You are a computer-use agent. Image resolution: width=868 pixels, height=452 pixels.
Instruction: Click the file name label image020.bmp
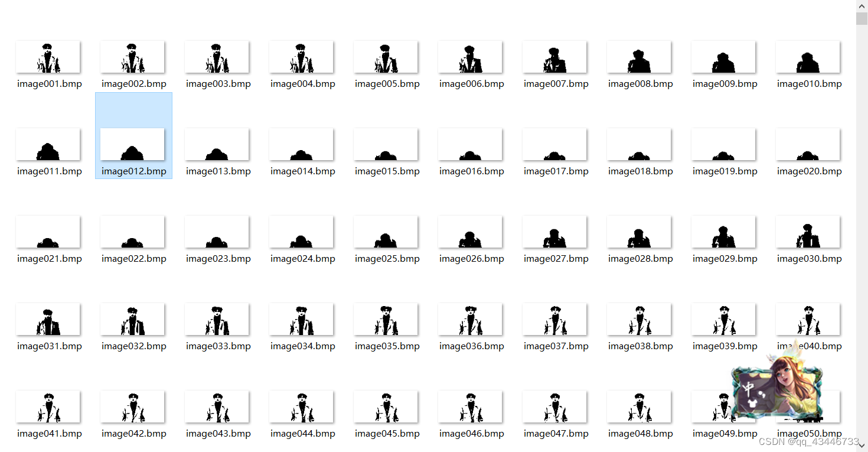click(810, 171)
